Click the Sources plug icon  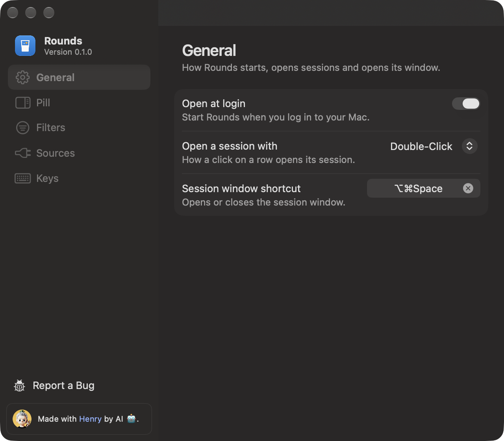[x=22, y=153]
